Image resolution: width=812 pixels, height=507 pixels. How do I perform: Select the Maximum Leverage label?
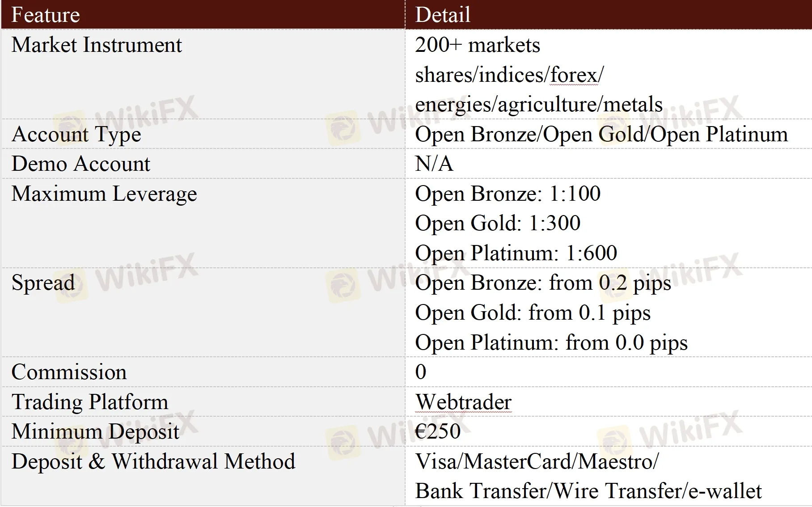pyautogui.click(x=104, y=194)
